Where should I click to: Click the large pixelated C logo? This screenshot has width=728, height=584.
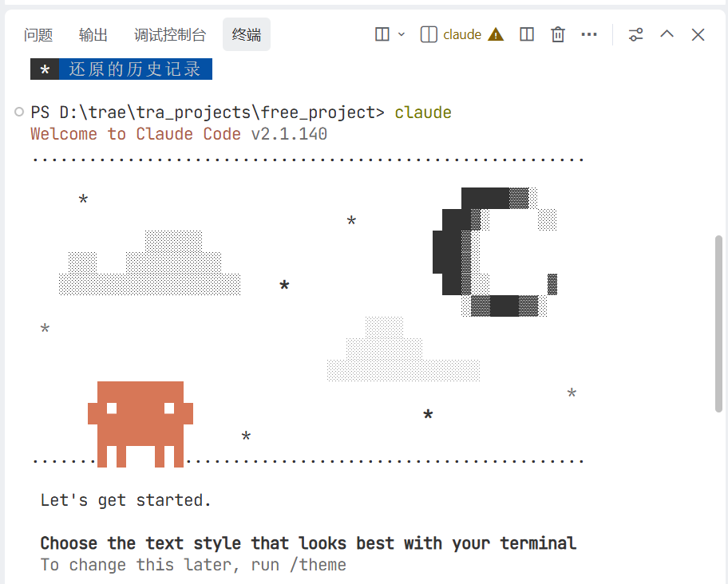point(495,252)
